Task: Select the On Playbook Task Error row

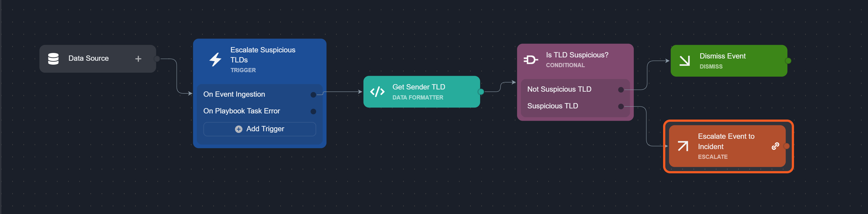Action: pyautogui.click(x=241, y=111)
